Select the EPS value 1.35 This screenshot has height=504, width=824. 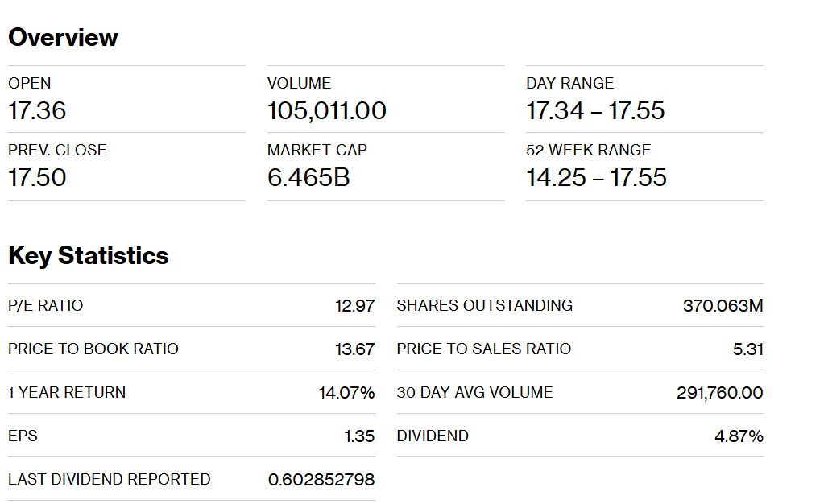click(359, 436)
